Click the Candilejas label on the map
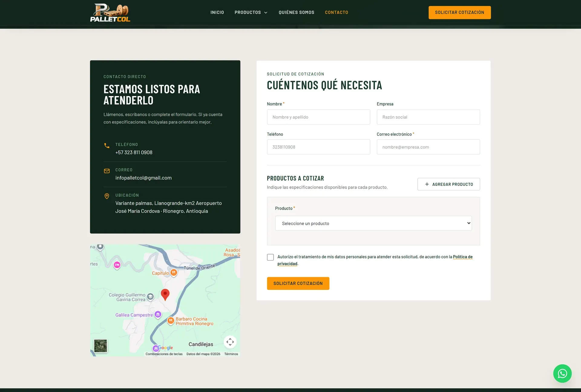581x392 pixels. [201, 344]
